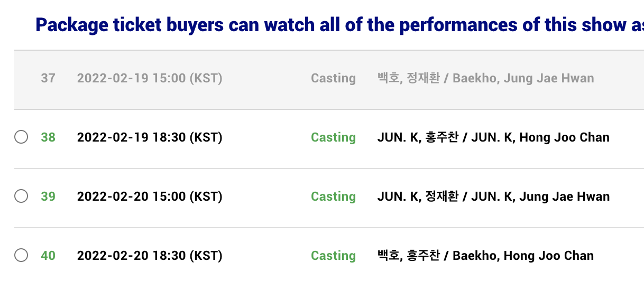Select the radio button for performance 38
This screenshot has width=644, height=281.
21,137
